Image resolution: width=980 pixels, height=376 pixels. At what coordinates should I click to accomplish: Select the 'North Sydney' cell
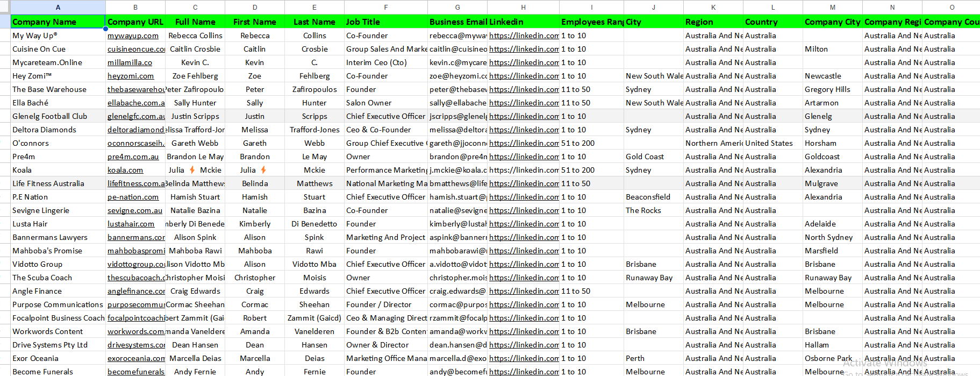click(833, 237)
